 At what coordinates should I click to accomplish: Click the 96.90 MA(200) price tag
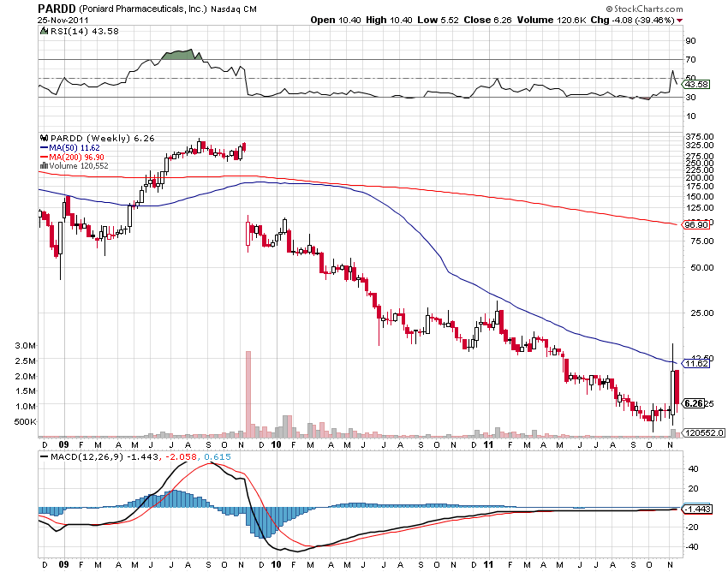pyautogui.click(x=696, y=224)
